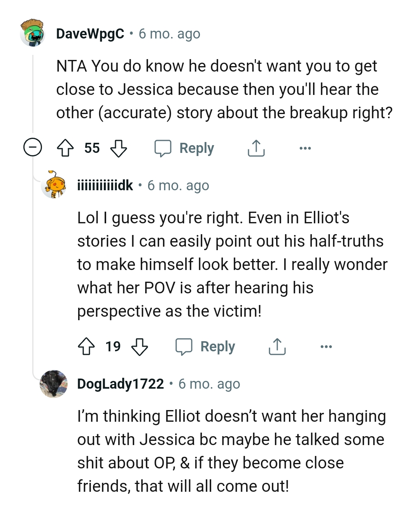Open the overflow menu on DaveWpgC's comment

pyautogui.click(x=305, y=148)
